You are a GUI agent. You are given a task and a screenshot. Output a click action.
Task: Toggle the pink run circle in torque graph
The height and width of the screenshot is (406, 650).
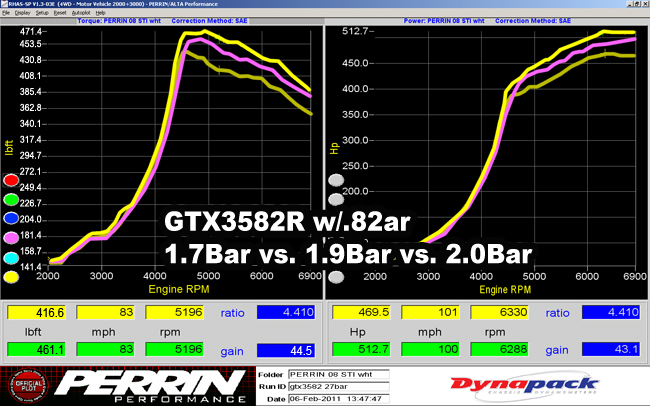(11, 238)
